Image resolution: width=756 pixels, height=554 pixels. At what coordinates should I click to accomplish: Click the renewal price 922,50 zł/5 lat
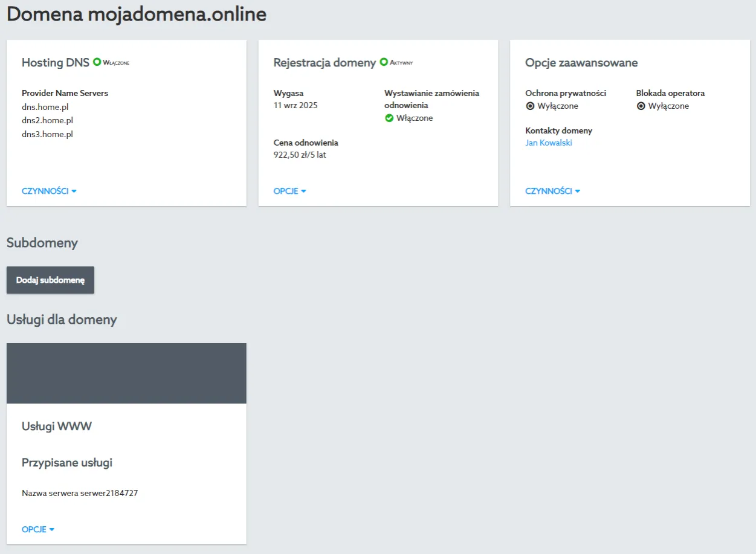[300, 155]
